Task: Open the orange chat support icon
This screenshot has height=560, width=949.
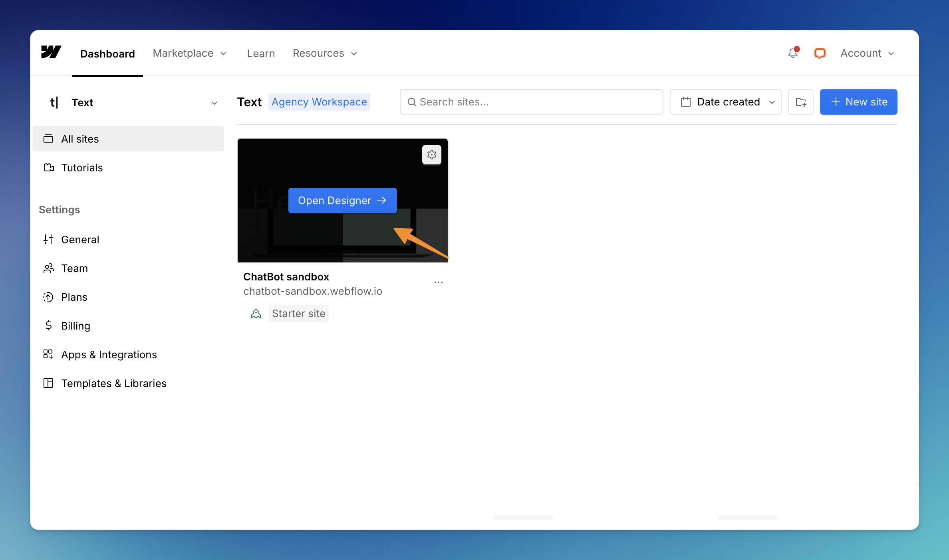Action: point(820,53)
